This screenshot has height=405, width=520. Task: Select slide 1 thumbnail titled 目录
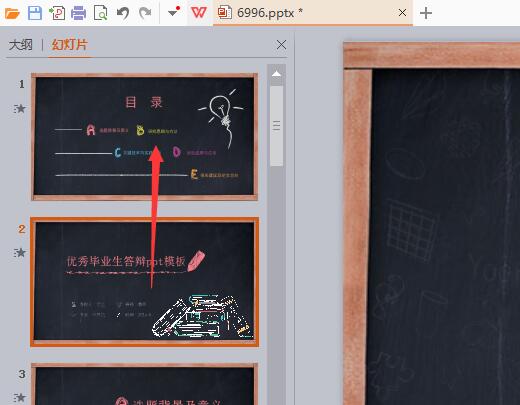144,137
